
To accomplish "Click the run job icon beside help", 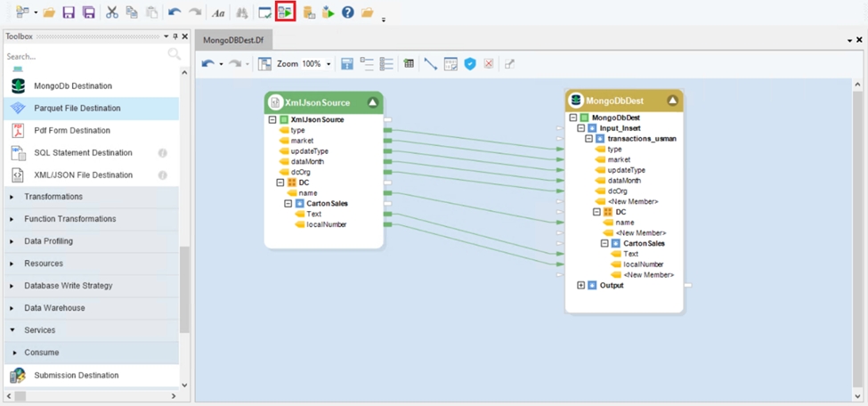I will 329,12.
